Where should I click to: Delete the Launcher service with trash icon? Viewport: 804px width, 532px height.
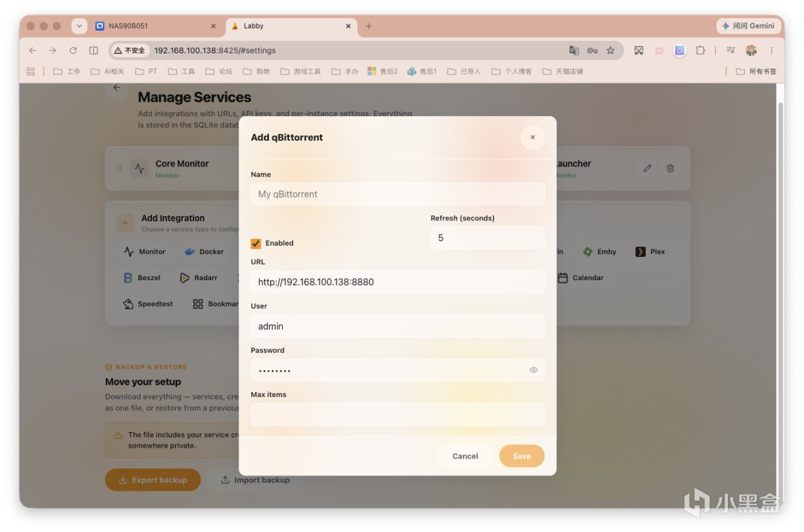(x=670, y=168)
